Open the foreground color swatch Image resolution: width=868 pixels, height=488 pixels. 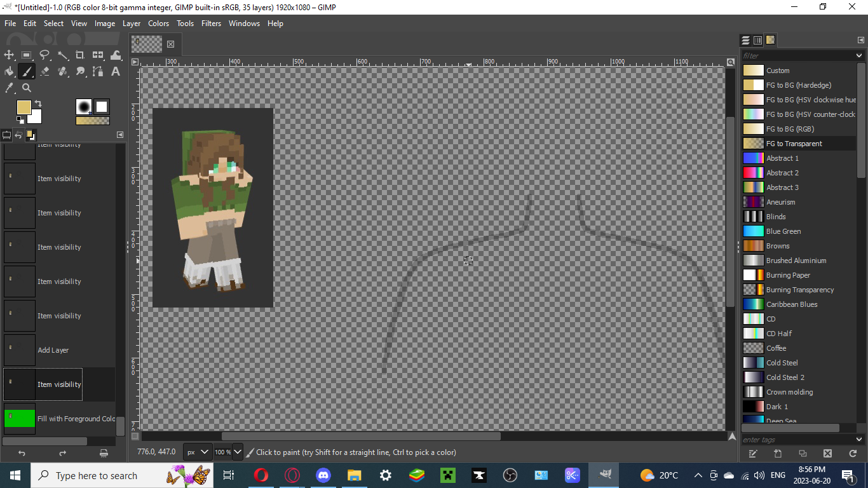pyautogui.click(x=24, y=108)
